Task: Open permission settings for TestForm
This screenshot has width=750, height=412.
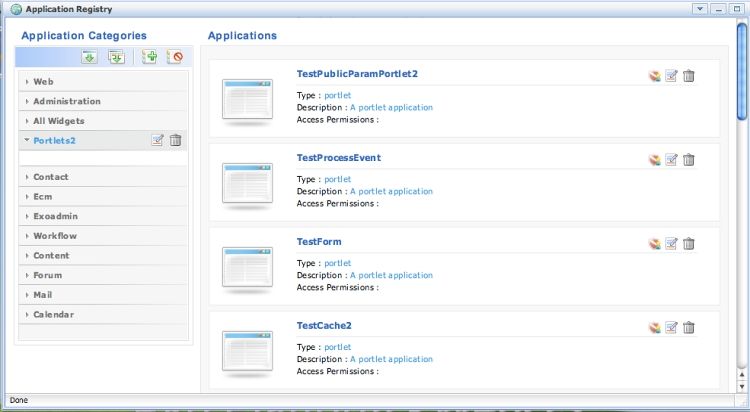Action: pyautogui.click(x=654, y=244)
